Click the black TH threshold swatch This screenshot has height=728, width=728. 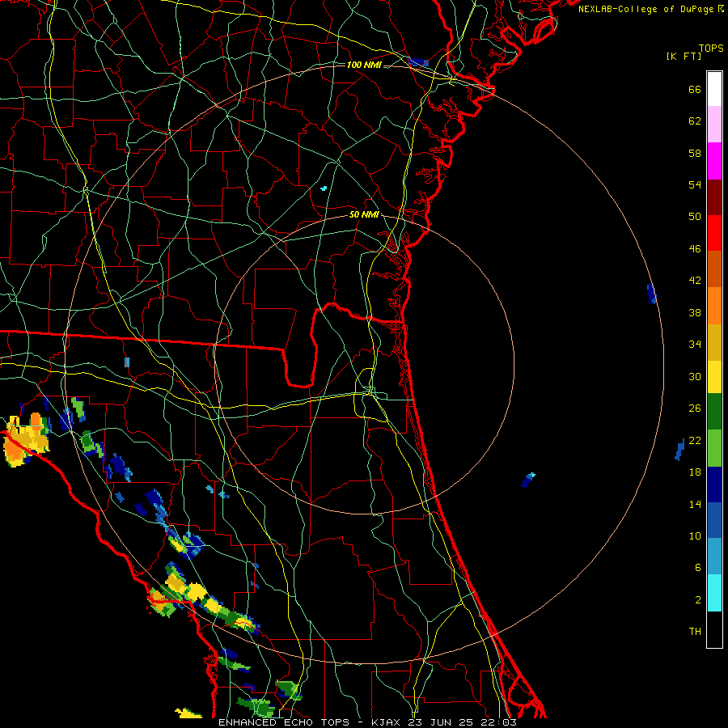click(x=714, y=629)
